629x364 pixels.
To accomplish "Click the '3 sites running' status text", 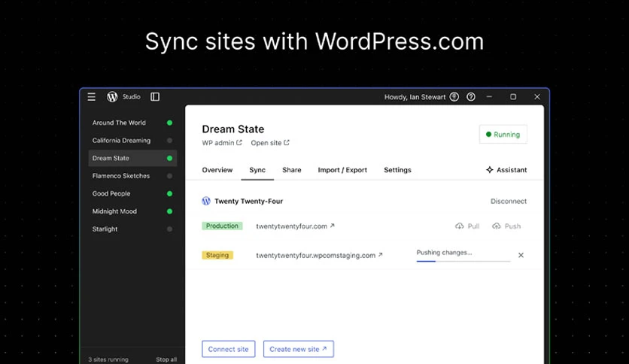I will (108, 359).
